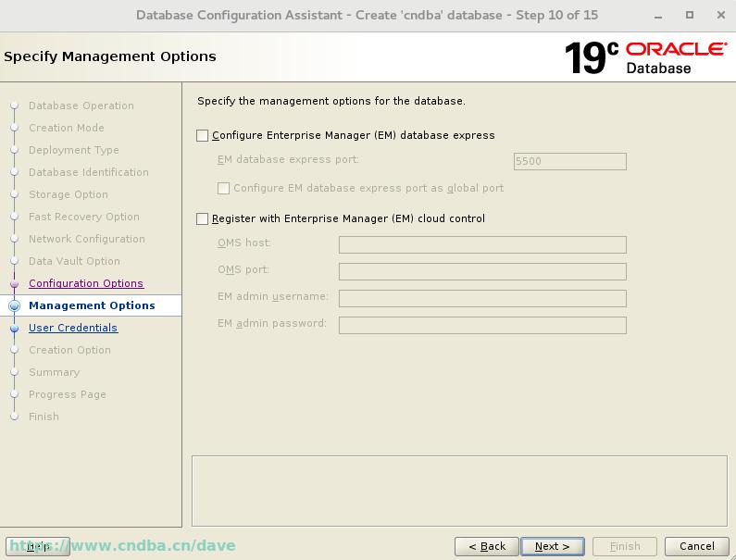
Task: Click Creation Option step label
Action: 70,350
